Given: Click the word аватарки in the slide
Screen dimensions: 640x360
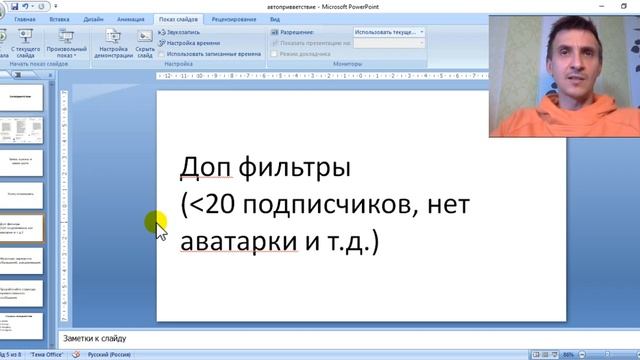Looking at the screenshot, I should (239, 241).
